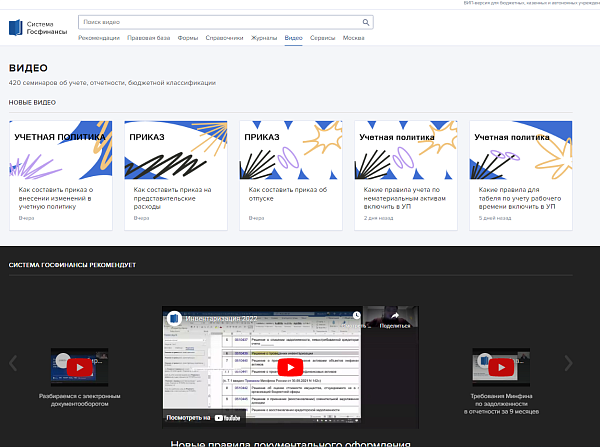Open the Сервисы menu

coord(322,38)
